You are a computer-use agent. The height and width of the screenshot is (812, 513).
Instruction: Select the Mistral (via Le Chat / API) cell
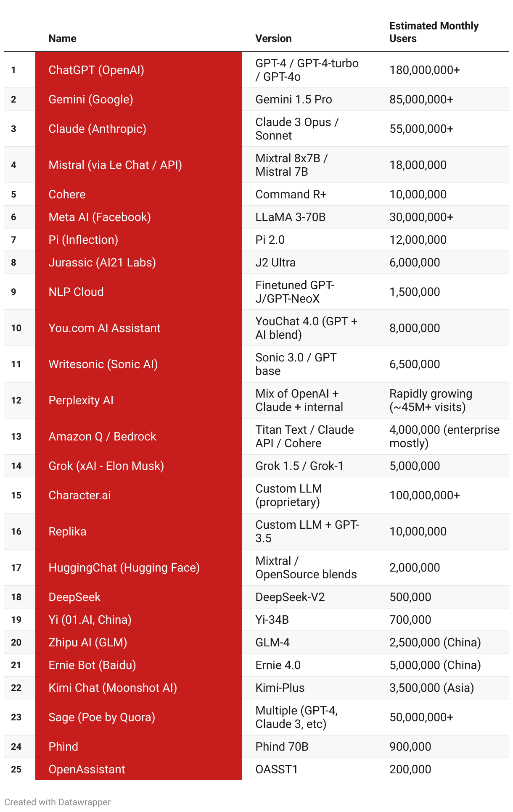[x=115, y=165]
